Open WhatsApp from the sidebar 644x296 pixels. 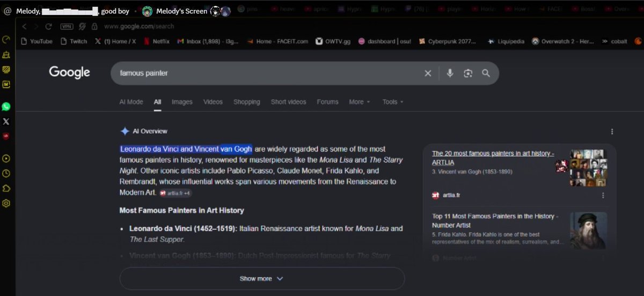[x=6, y=106]
